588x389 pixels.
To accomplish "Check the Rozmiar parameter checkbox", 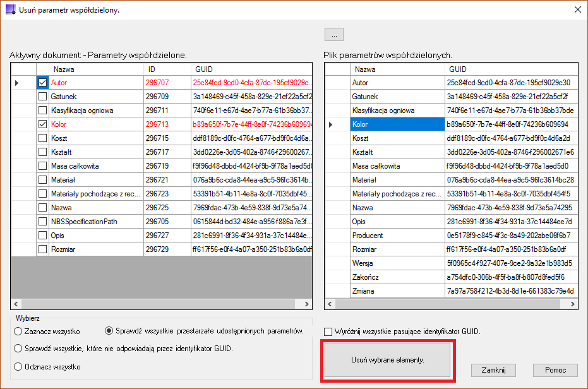I will [43, 249].
